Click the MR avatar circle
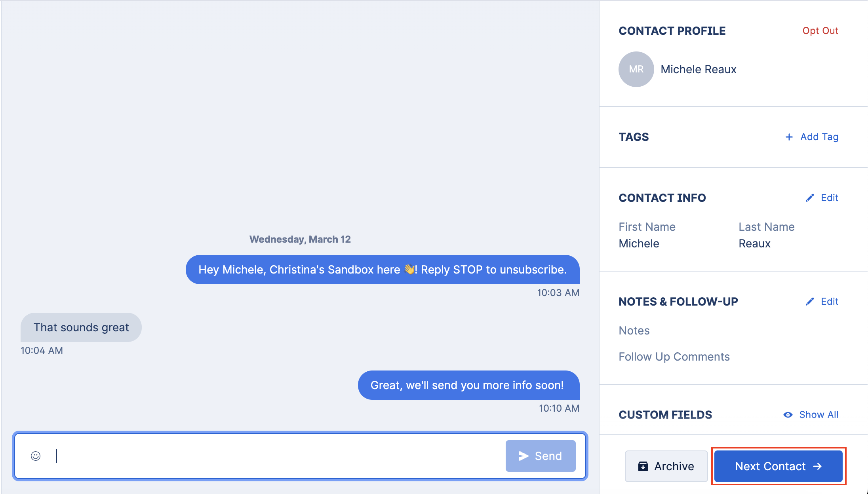The height and width of the screenshot is (494, 868). pyautogui.click(x=636, y=69)
